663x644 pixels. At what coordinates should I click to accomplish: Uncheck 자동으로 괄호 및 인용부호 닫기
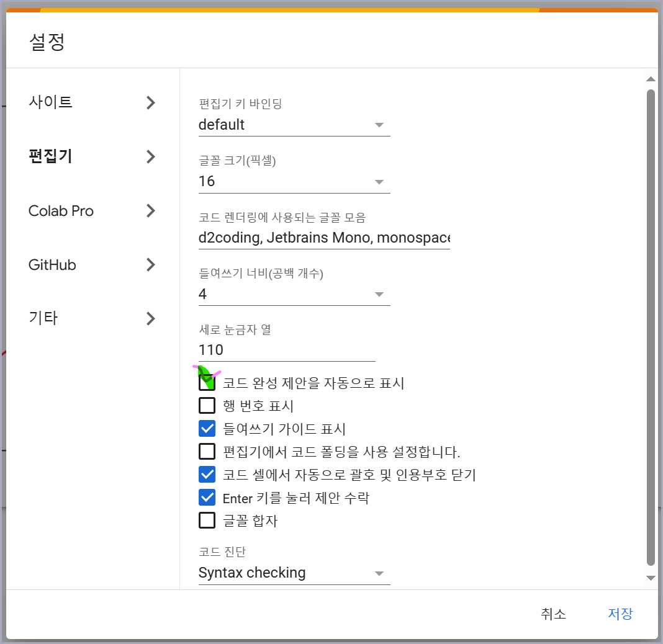pyautogui.click(x=207, y=475)
